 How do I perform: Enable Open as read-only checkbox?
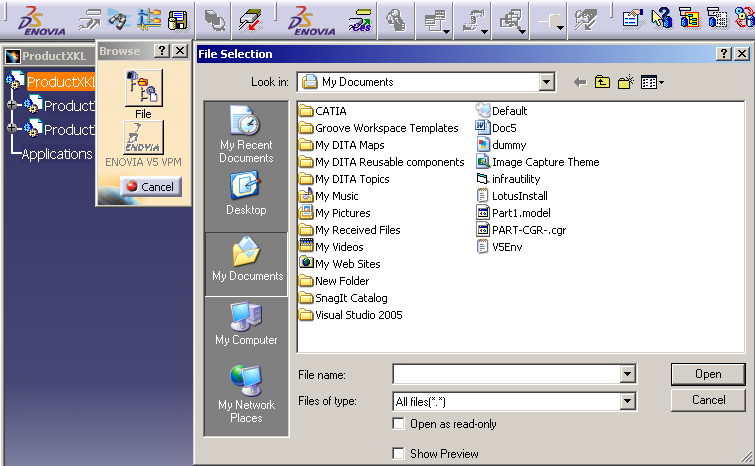pyautogui.click(x=400, y=424)
